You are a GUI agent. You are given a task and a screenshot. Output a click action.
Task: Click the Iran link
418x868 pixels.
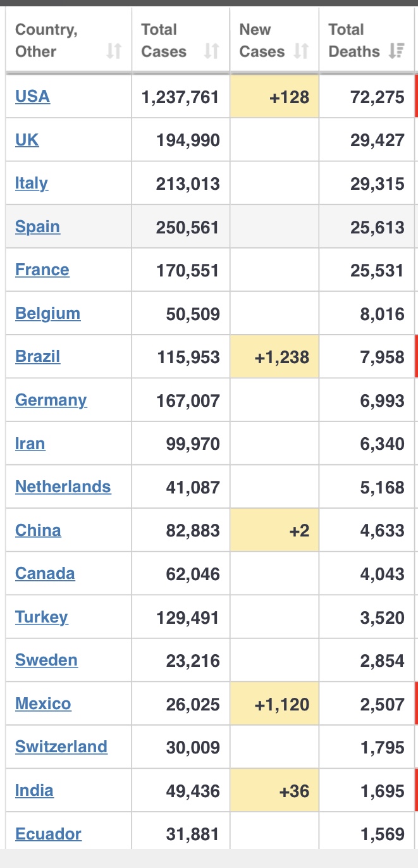tap(30, 443)
